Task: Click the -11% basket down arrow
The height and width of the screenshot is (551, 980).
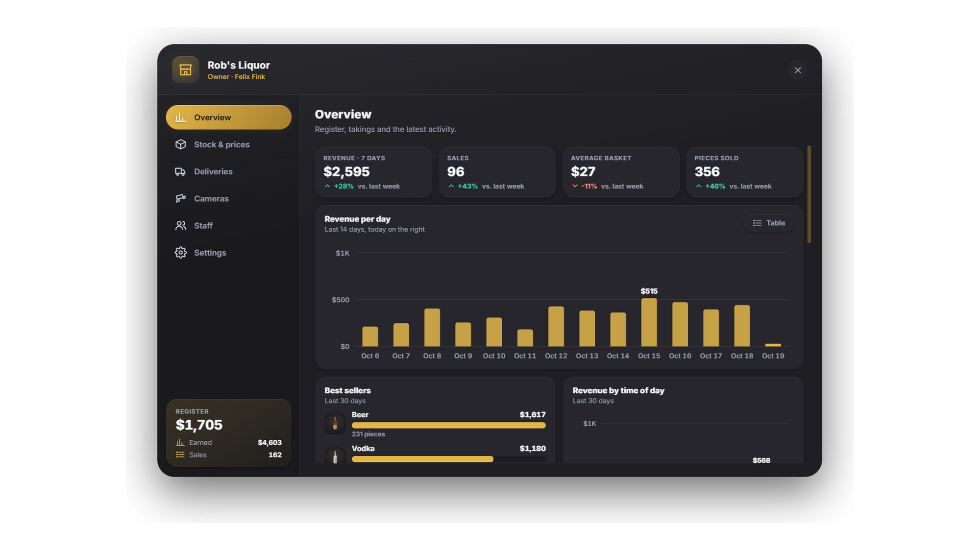Action: (x=575, y=186)
